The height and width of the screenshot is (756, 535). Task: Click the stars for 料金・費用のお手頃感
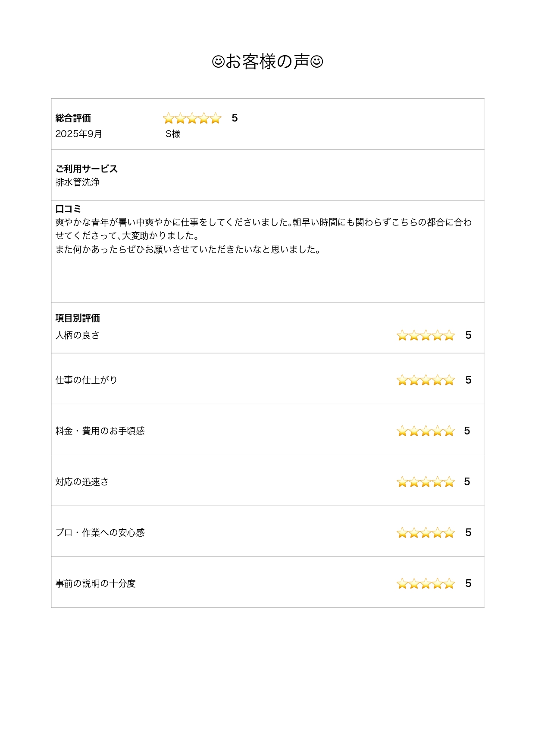click(425, 431)
